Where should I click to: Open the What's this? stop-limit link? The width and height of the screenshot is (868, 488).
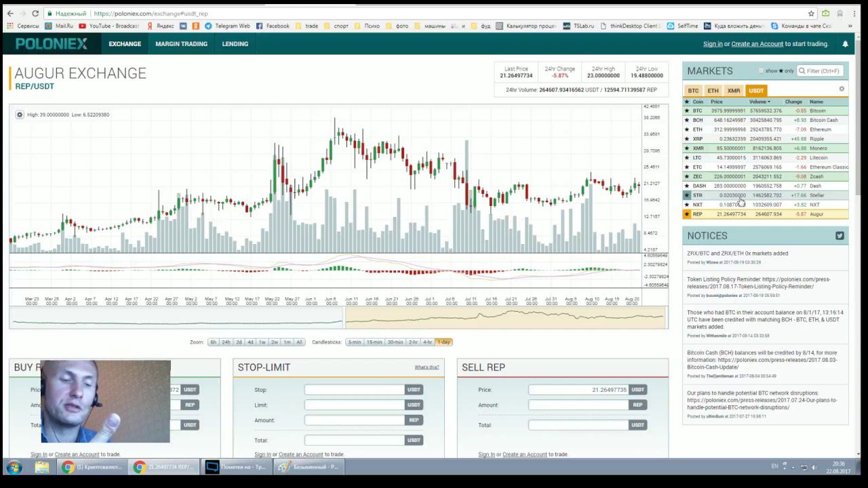tap(427, 367)
